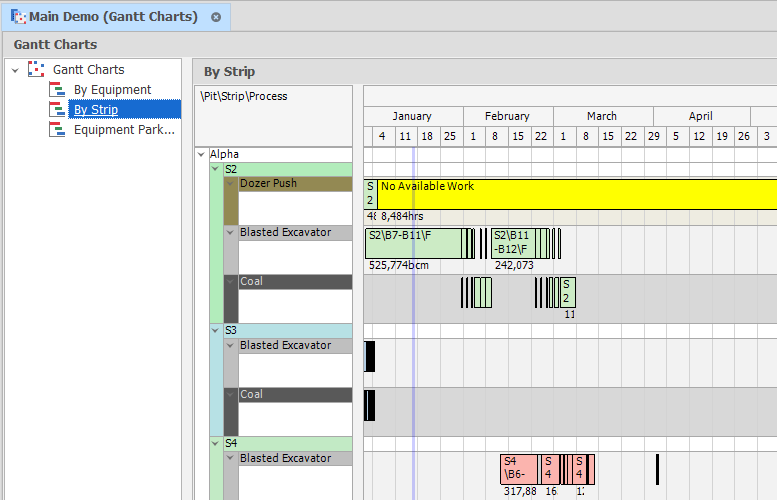The width and height of the screenshot is (777, 500).
Task: Switch to the Main Demo (Gantt Charts) tab
Action: pyautogui.click(x=114, y=17)
